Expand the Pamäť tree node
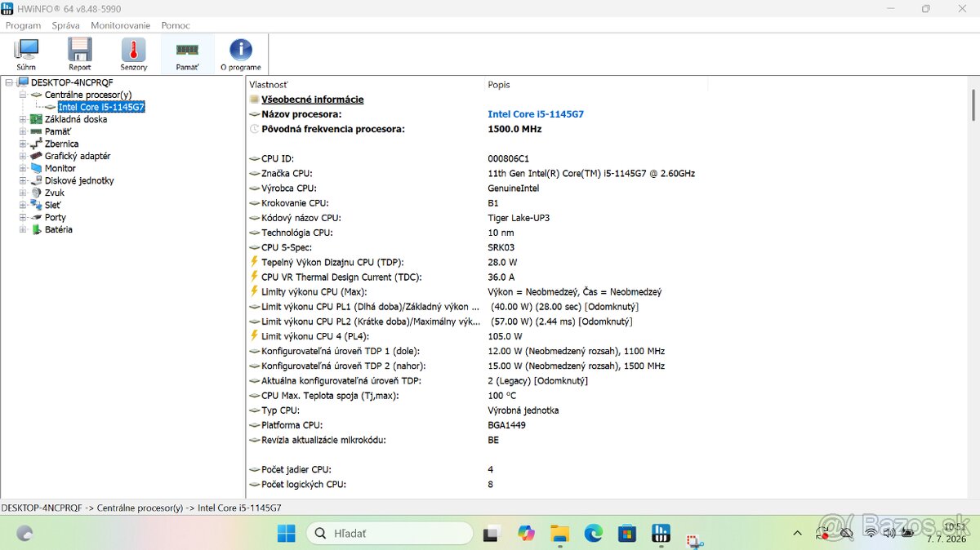980x550 pixels. click(24, 131)
